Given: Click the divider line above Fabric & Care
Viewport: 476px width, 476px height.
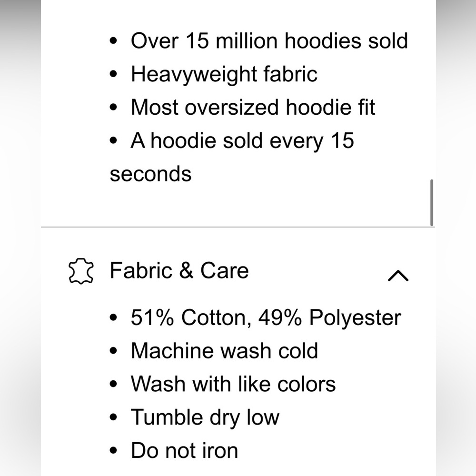Looking at the screenshot, I should pyautogui.click(x=238, y=228).
